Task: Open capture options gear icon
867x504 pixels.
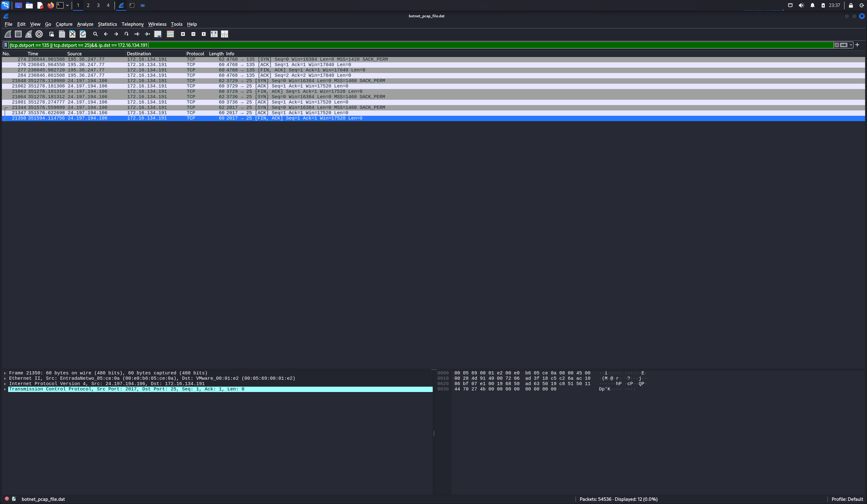Action: pyautogui.click(x=39, y=34)
